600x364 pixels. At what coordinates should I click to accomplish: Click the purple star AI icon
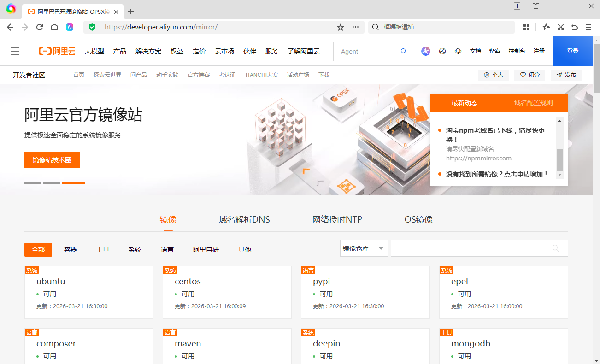tap(426, 51)
